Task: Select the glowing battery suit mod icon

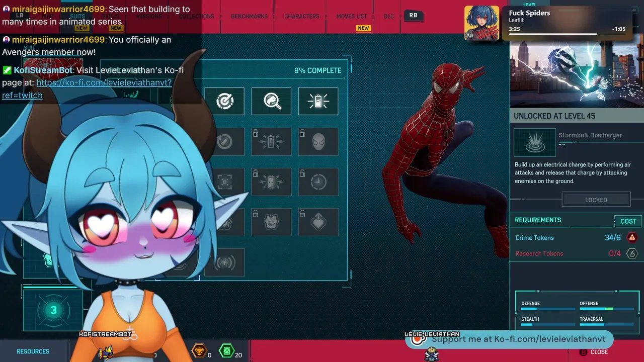Action: pos(318,101)
